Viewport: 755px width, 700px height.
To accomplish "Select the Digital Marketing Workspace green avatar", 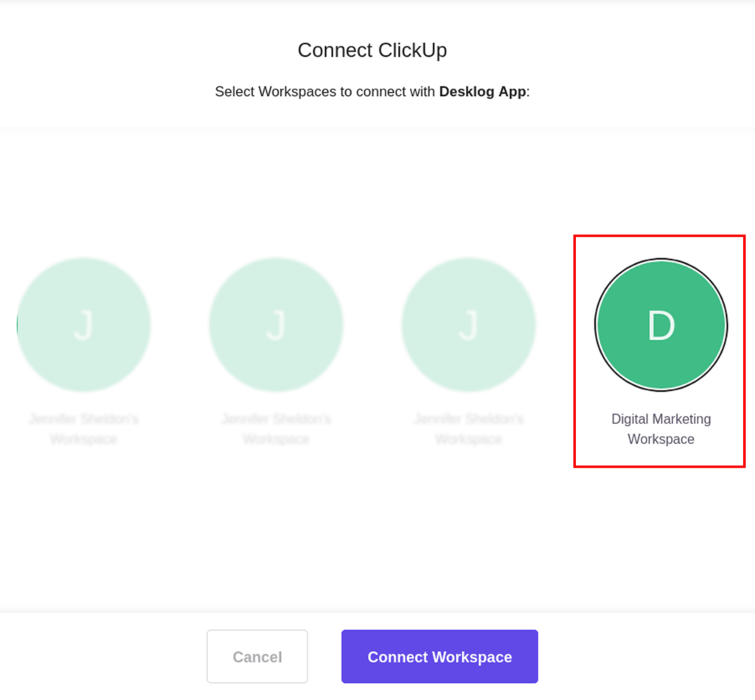I will (661, 325).
